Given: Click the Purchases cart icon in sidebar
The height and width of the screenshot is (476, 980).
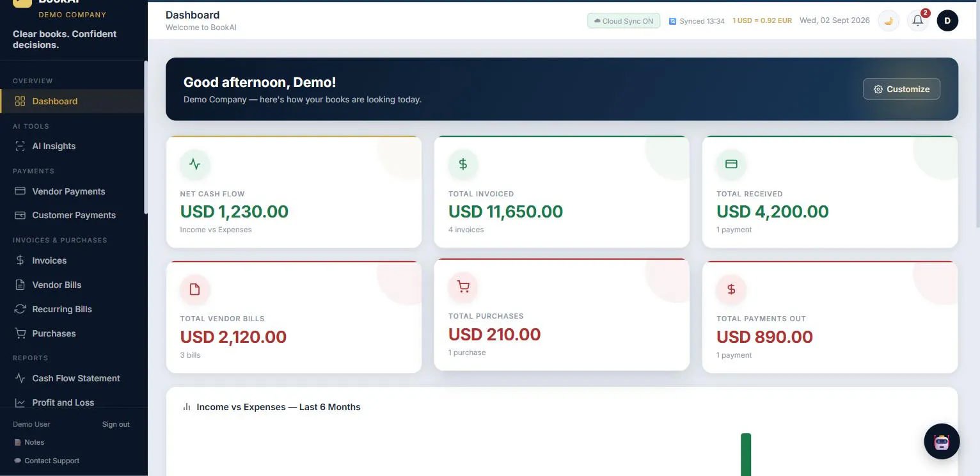Looking at the screenshot, I should click(x=20, y=333).
